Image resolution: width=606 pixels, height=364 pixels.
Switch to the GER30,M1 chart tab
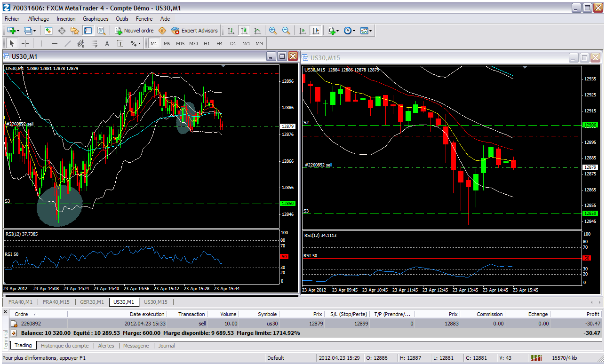click(x=92, y=302)
